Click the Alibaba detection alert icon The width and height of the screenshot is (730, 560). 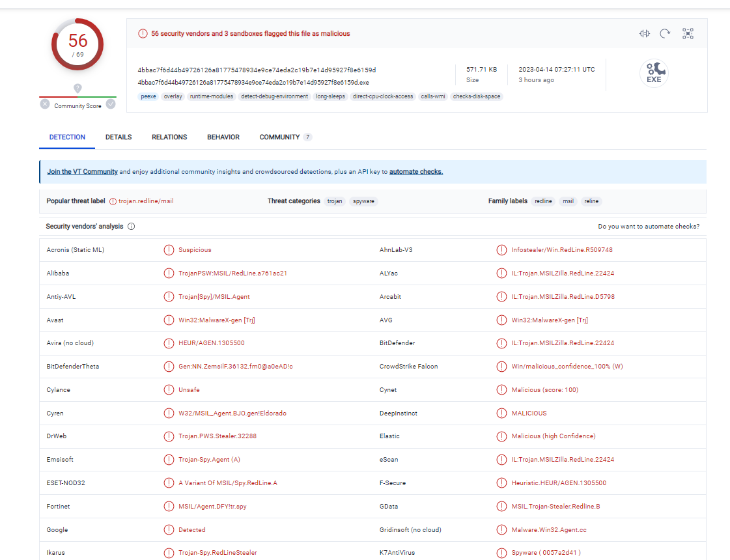[169, 273]
